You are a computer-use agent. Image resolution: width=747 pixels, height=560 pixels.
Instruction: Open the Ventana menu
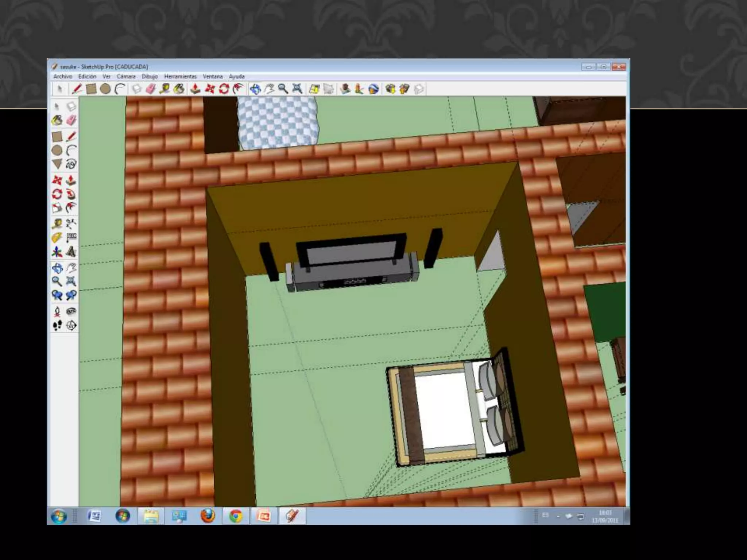coord(213,77)
